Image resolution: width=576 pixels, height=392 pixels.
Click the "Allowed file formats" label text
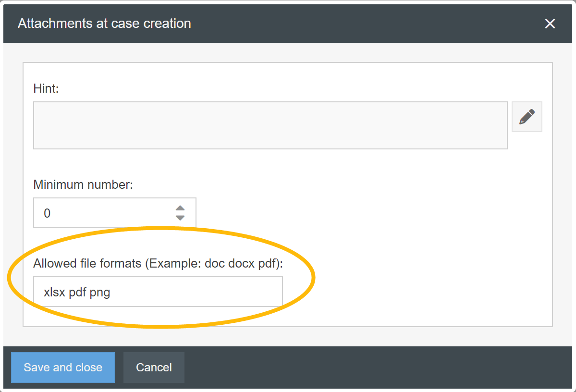pos(87,263)
